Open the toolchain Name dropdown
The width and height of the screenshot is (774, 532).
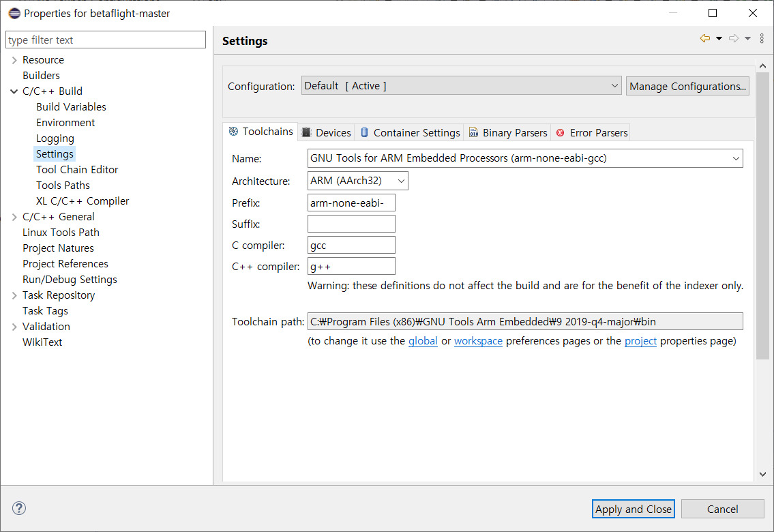(524, 158)
